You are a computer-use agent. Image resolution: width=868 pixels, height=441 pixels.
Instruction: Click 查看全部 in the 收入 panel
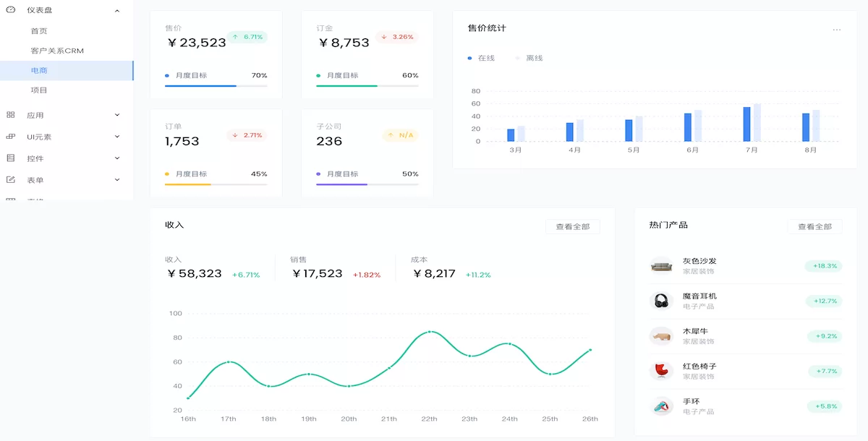click(x=574, y=226)
